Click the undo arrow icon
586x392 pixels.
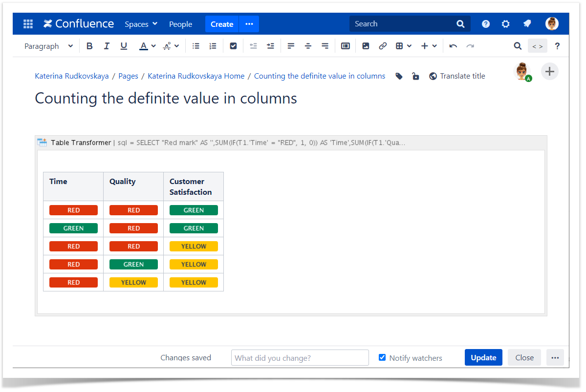pyautogui.click(x=453, y=46)
